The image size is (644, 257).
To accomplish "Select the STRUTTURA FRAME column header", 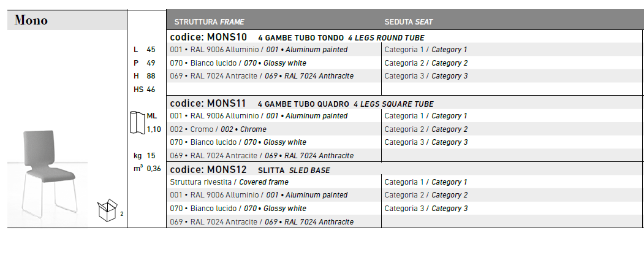I will click(x=209, y=22).
